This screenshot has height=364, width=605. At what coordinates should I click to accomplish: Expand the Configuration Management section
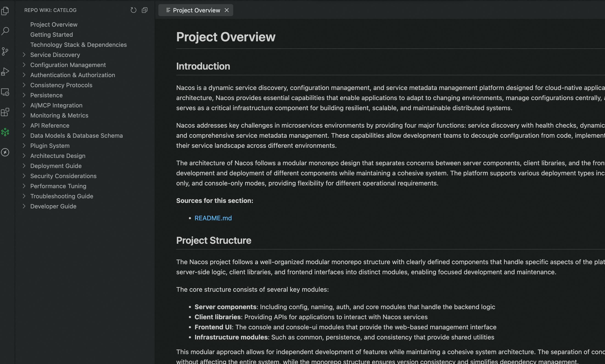tap(24, 65)
